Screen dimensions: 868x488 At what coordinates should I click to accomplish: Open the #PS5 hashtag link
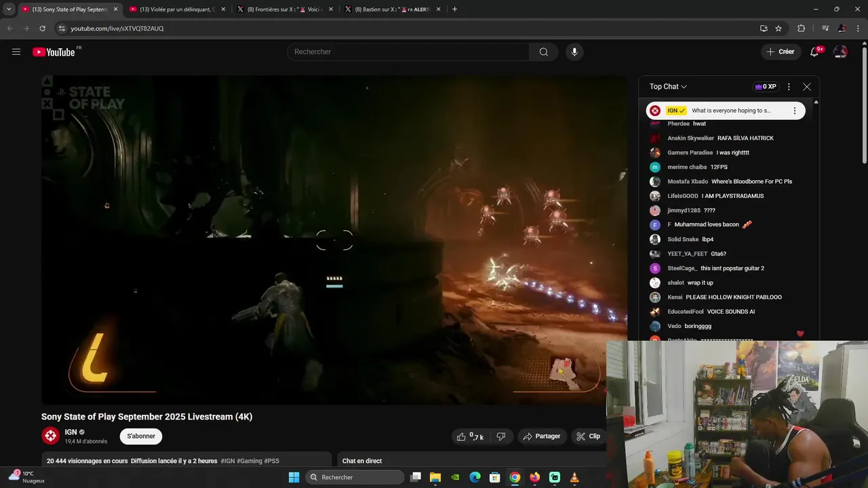[271, 461]
